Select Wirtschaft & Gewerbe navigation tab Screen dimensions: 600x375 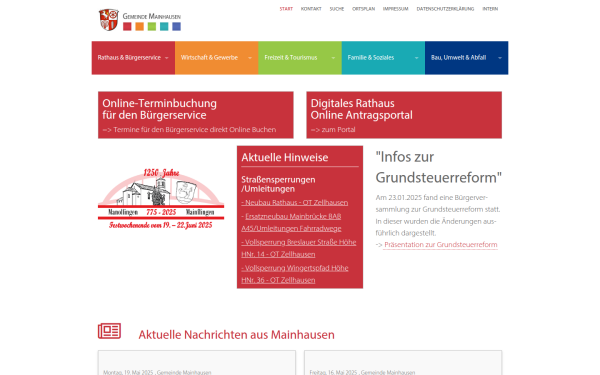click(x=217, y=58)
